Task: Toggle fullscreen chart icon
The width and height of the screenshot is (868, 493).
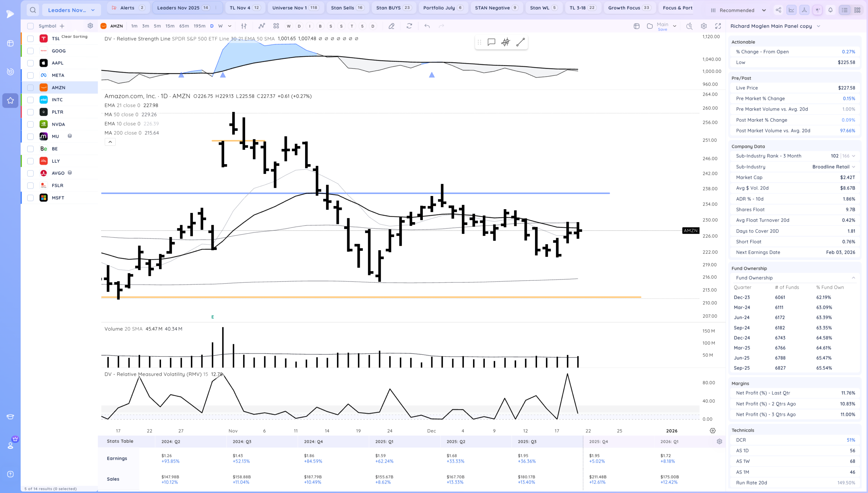Action: coord(718,26)
